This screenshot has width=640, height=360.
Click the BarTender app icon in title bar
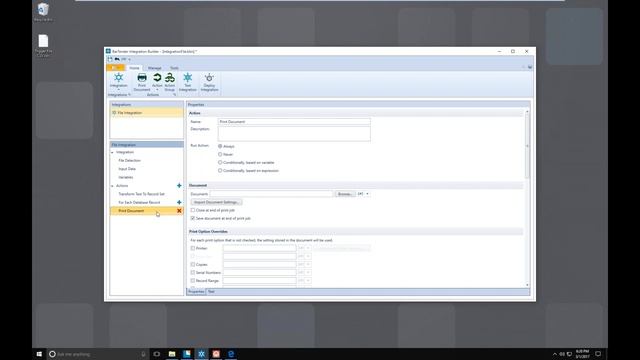tap(108, 51)
